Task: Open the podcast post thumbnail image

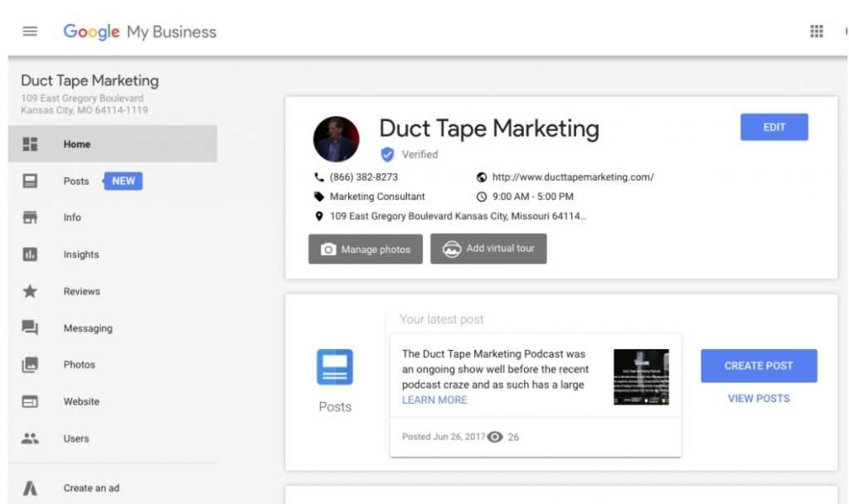Action: tap(641, 377)
